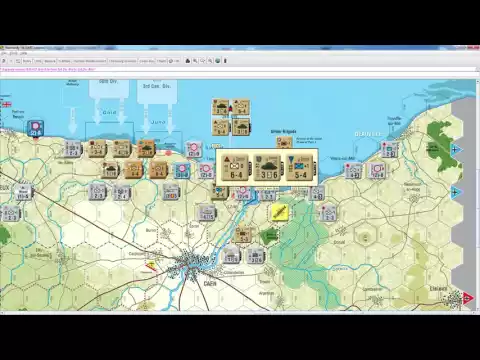Select the orange tank counter on Juno beach
Viewport: 480px width, 360px height.
pyautogui.click(x=146, y=149)
